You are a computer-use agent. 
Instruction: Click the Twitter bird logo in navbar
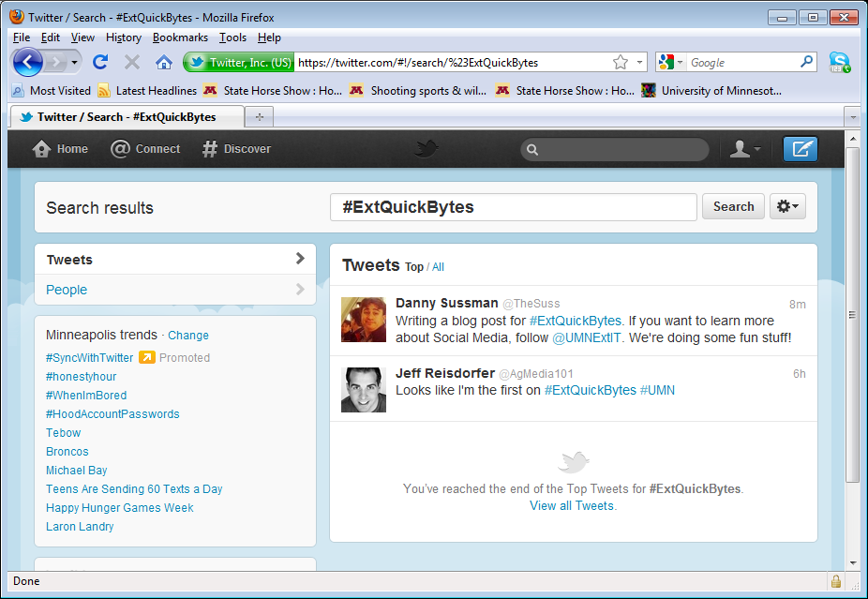click(427, 148)
